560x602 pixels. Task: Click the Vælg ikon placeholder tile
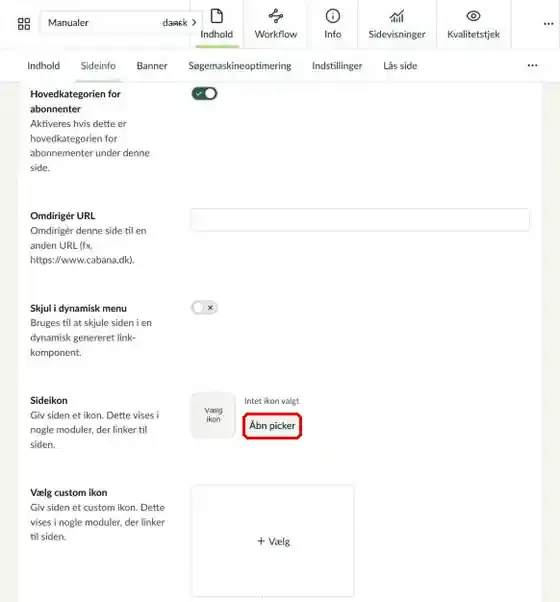[x=213, y=415]
